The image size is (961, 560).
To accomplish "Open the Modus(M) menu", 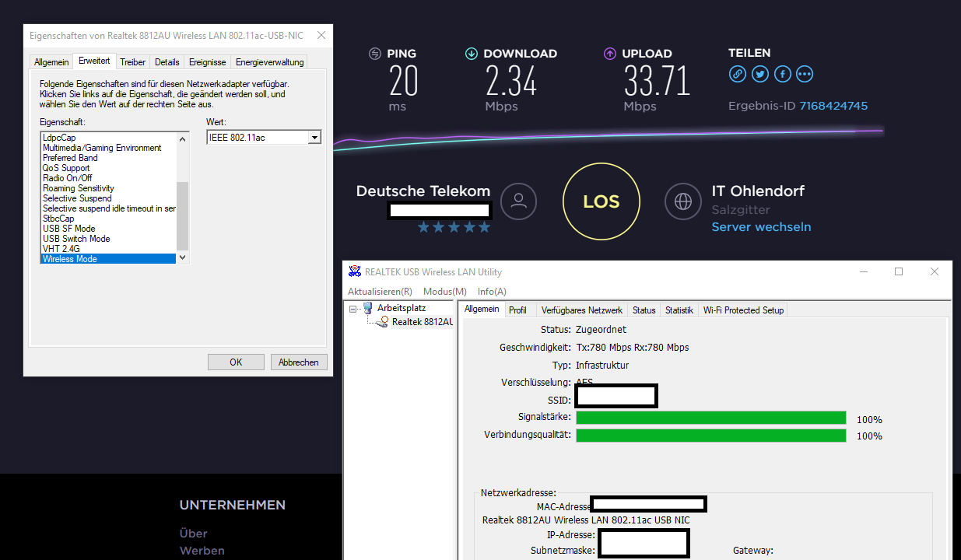I will pyautogui.click(x=445, y=292).
